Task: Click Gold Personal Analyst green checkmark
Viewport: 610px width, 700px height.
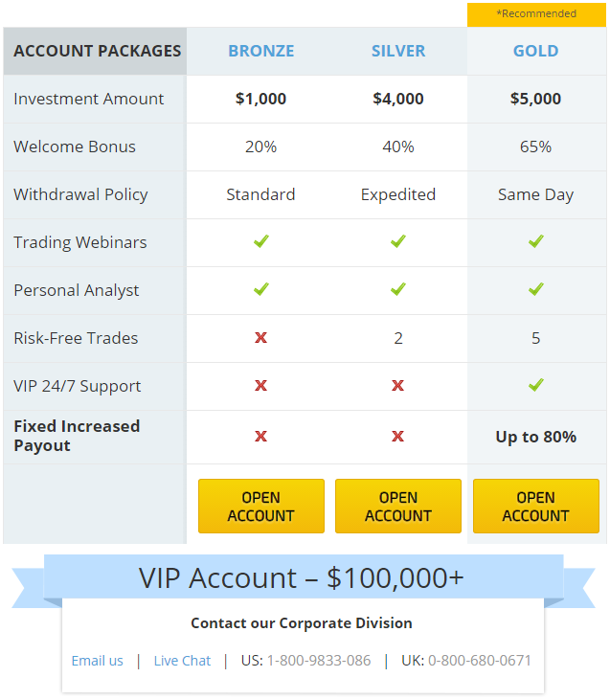Action: click(x=535, y=289)
